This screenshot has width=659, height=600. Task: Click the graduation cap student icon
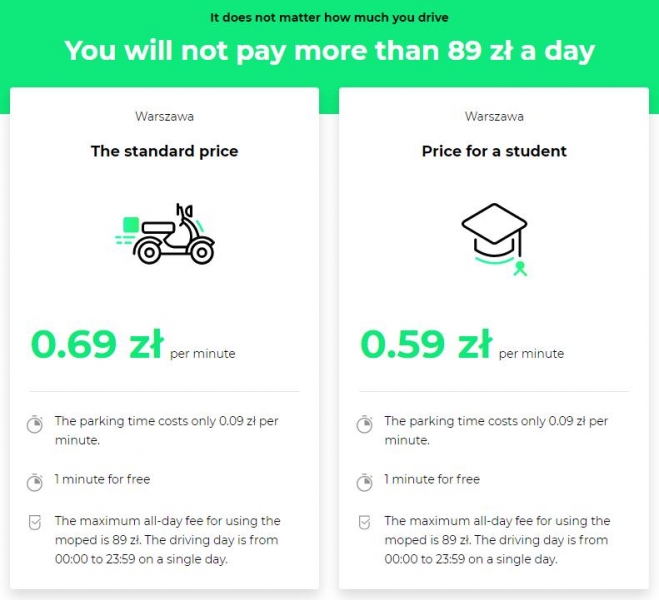494,239
